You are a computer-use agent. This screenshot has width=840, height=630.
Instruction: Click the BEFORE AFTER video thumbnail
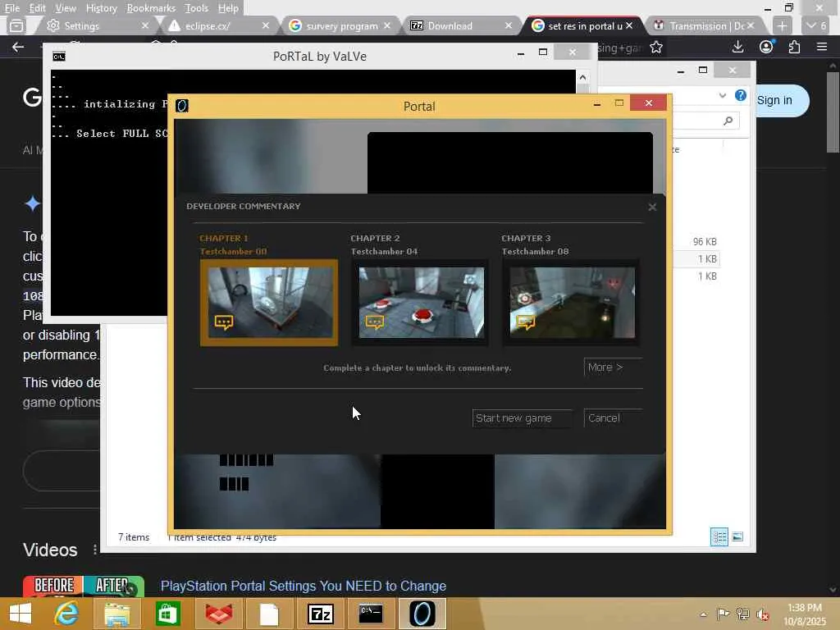(x=83, y=586)
